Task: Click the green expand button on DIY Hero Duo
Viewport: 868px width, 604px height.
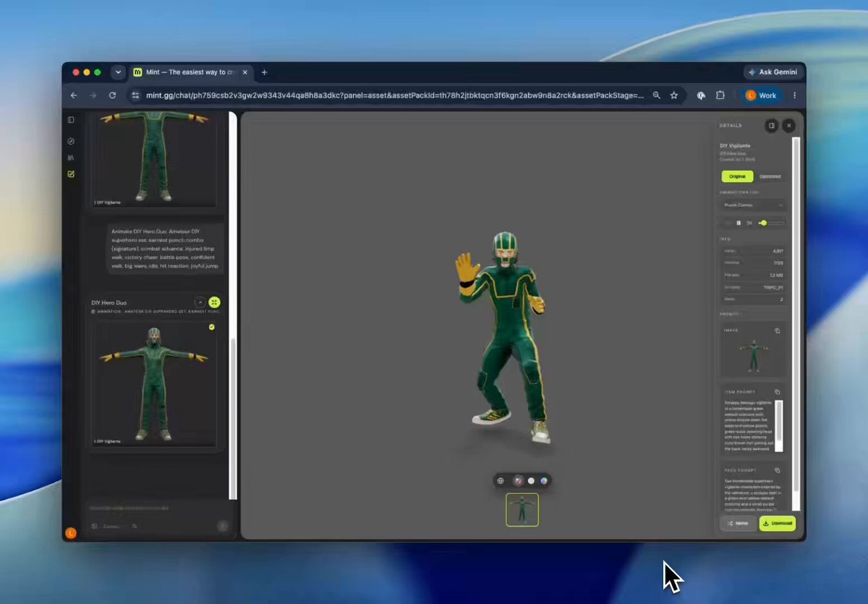Action: click(x=214, y=302)
